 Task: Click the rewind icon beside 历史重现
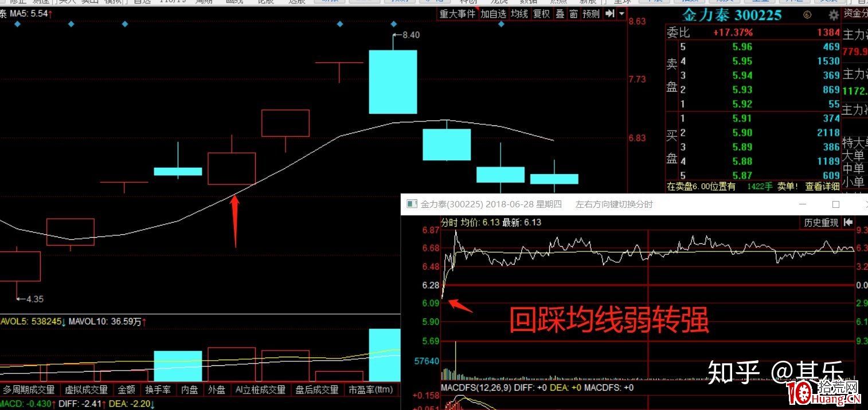[x=848, y=222]
